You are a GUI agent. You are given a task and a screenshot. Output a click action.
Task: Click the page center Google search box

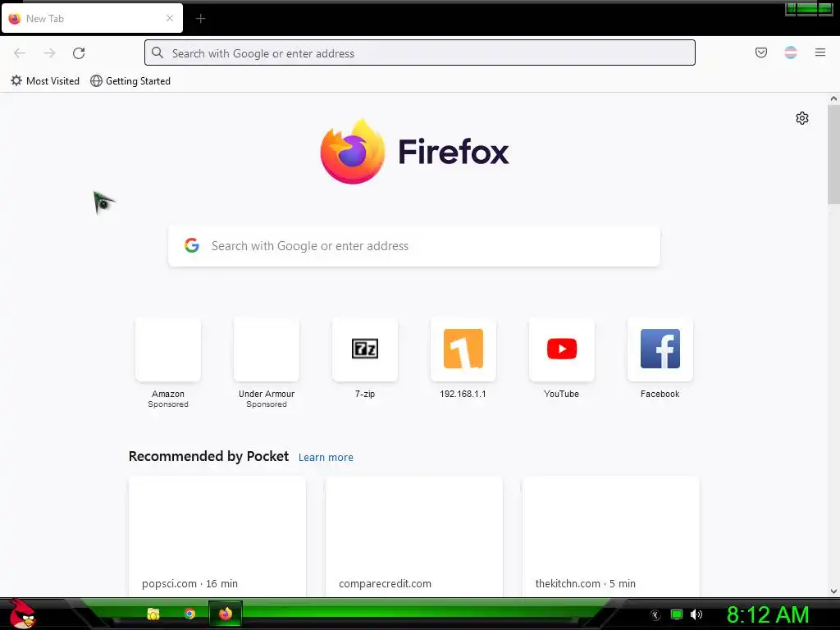pyautogui.click(x=414, y=246)
